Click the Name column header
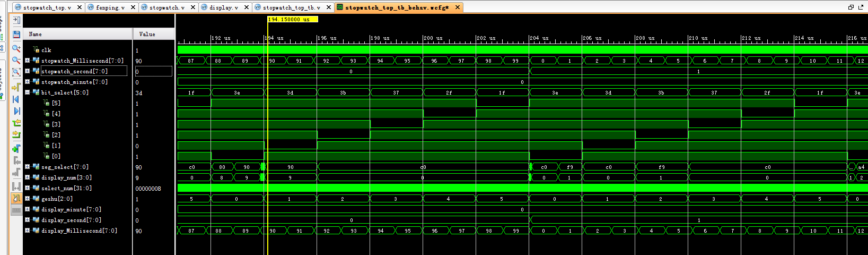Image resolution: width=868 pixels, height=255 pixels. (x=78, y=34)
